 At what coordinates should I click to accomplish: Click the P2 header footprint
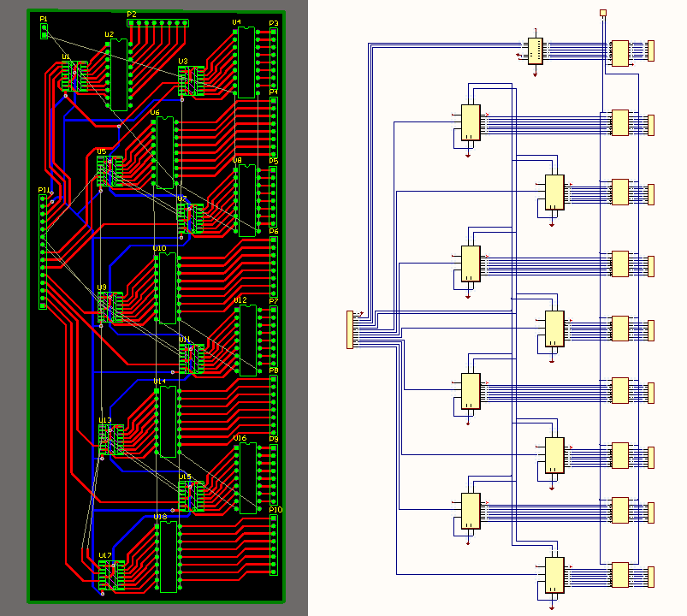158,23
